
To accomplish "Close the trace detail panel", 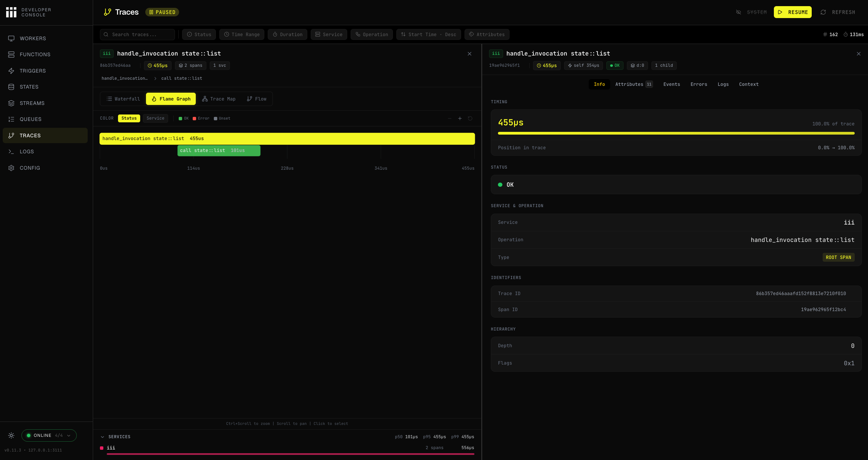I will tap(470, 54).
